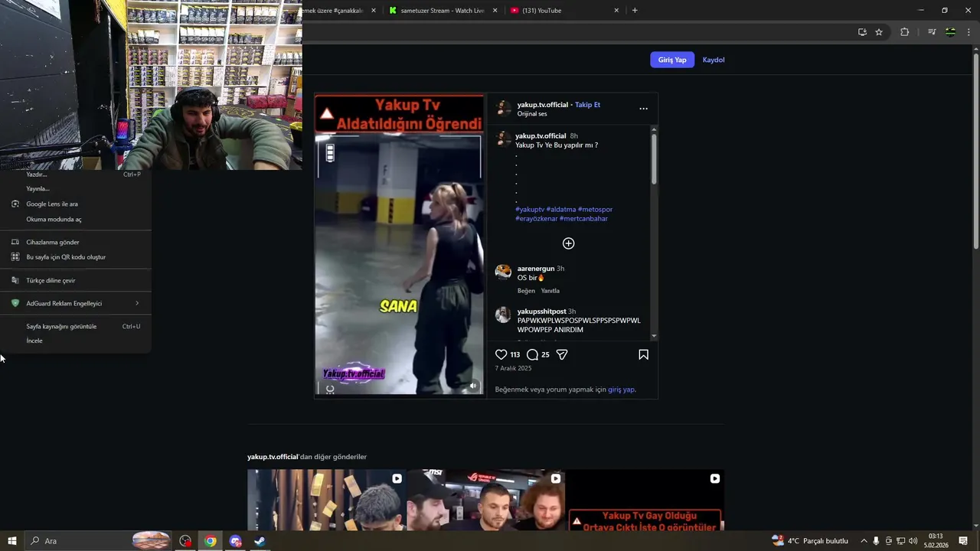Open Chrome from the taskbar

point(210,541)
